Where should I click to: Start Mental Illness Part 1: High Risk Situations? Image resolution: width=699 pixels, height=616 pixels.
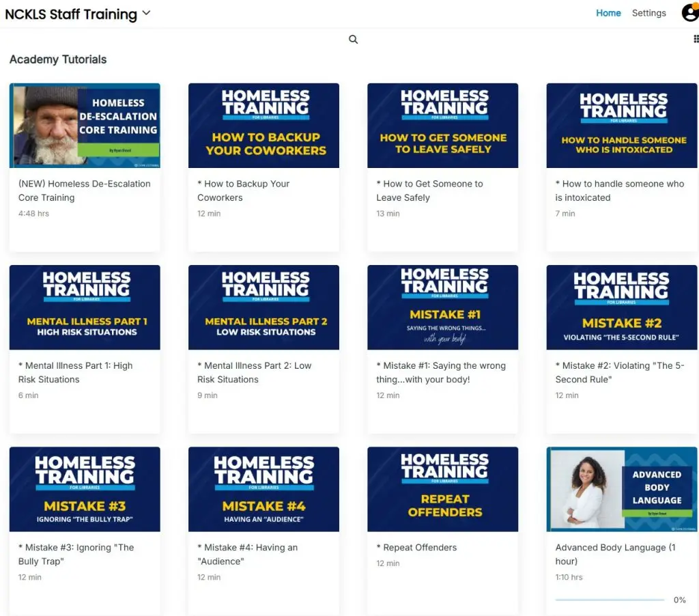point(85,307)
